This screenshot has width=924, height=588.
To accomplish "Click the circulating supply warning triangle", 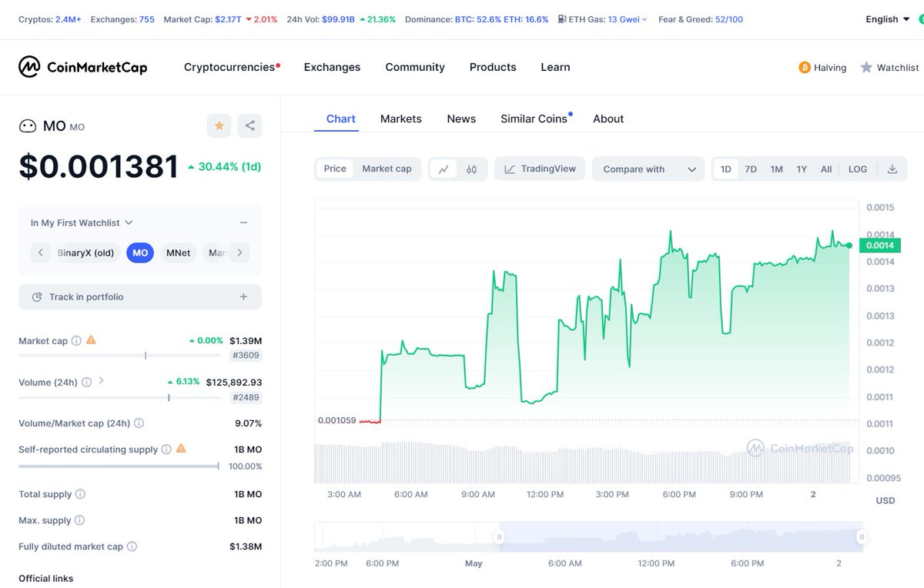I will point(181,448).
